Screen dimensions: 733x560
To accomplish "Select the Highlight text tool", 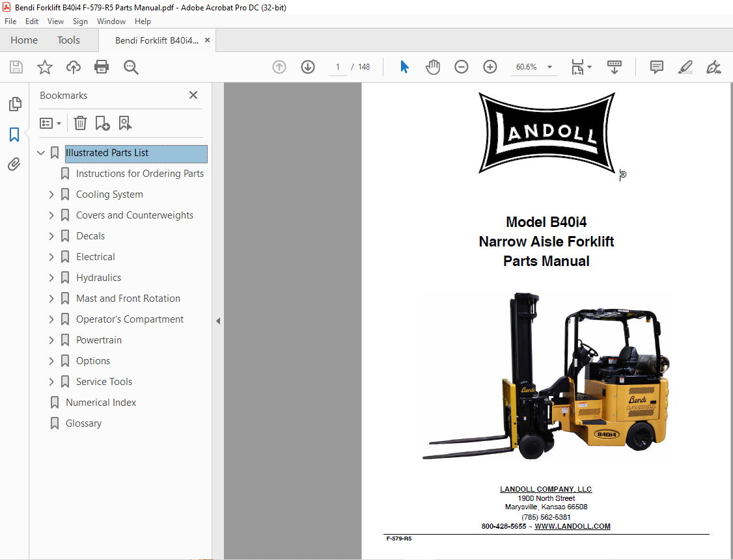I will [x=685, y=67].
